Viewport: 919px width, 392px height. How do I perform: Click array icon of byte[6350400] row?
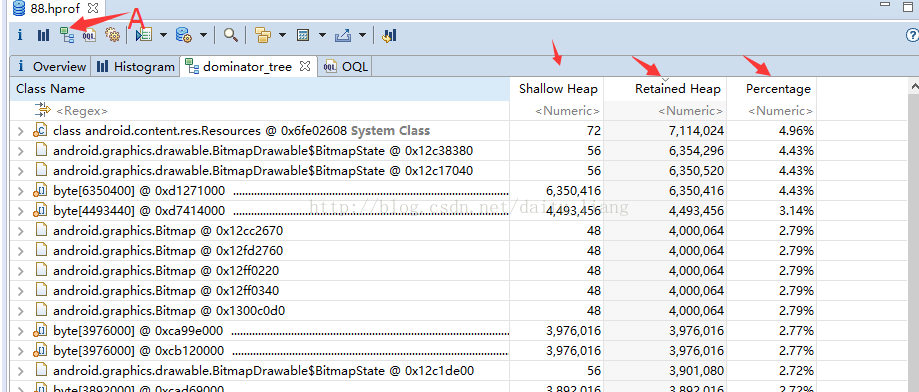40,190
